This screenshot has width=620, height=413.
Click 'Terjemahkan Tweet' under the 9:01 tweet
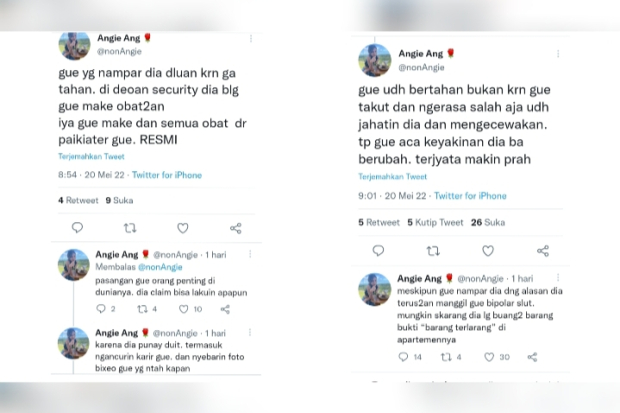[x=393, y=176]
